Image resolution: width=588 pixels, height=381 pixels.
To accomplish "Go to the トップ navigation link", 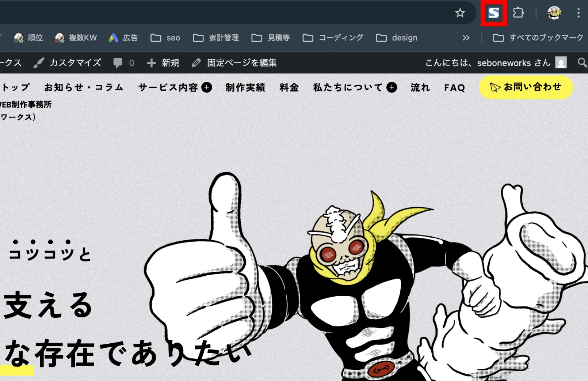I will pos(15,87).
